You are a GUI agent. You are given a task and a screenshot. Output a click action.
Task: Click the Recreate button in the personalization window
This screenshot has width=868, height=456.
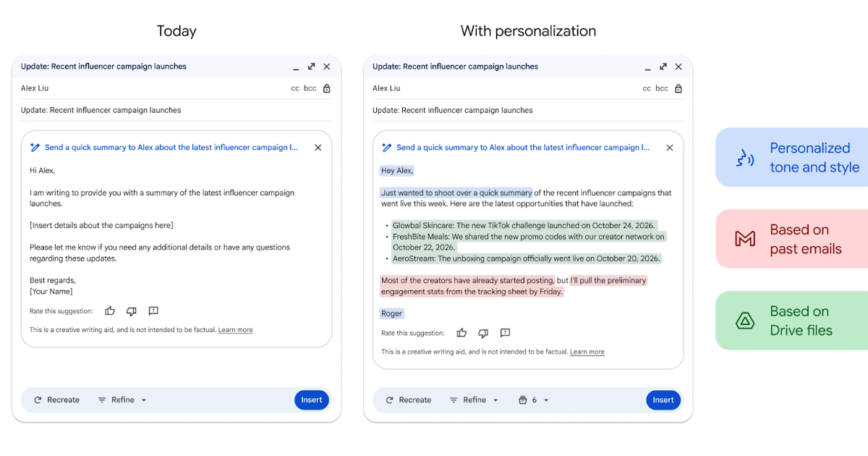[408, 400]
